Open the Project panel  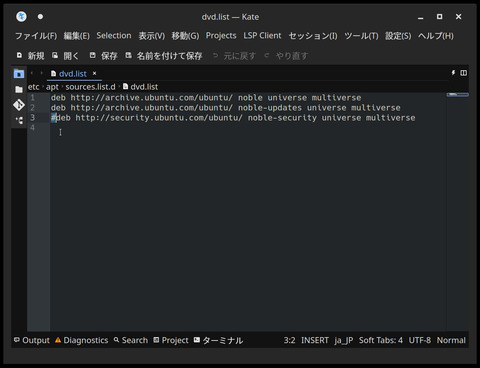pos(171,340)
